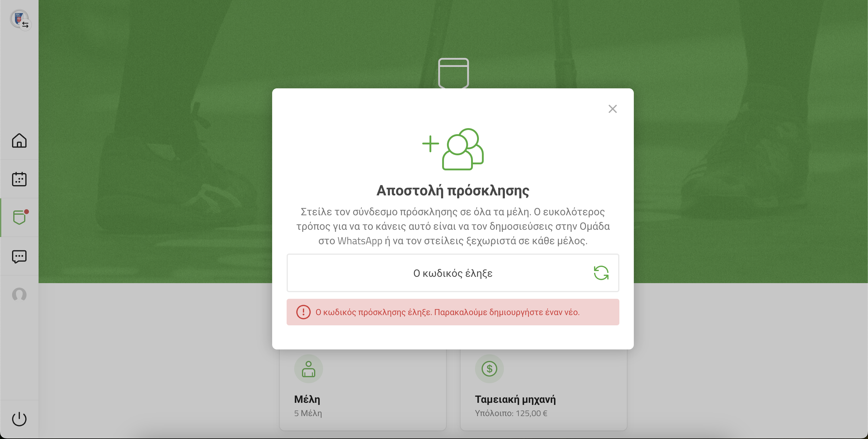Open the user profile avatar

[x=19, y=295]
